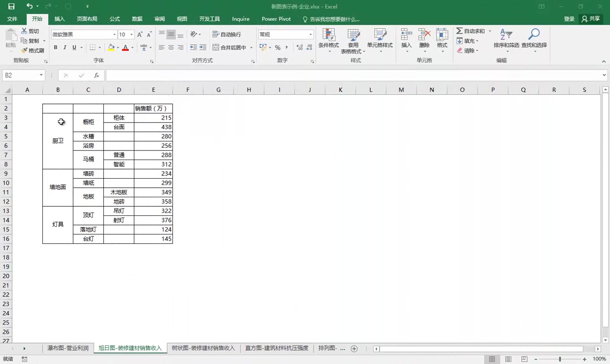Save the workbook using the save icon

[11, 7]
